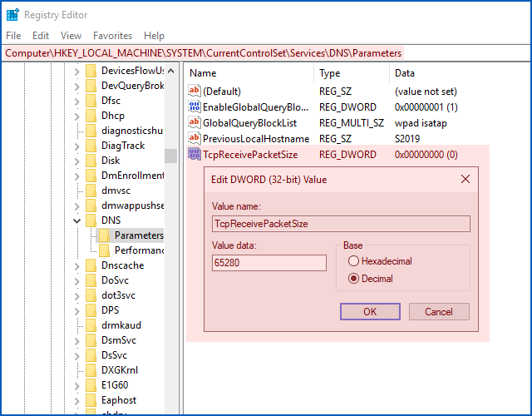The width and height of the screenshot is (532, 416).
Task: Click the Registry Editor app icon
Action: [x=13, y=15]
